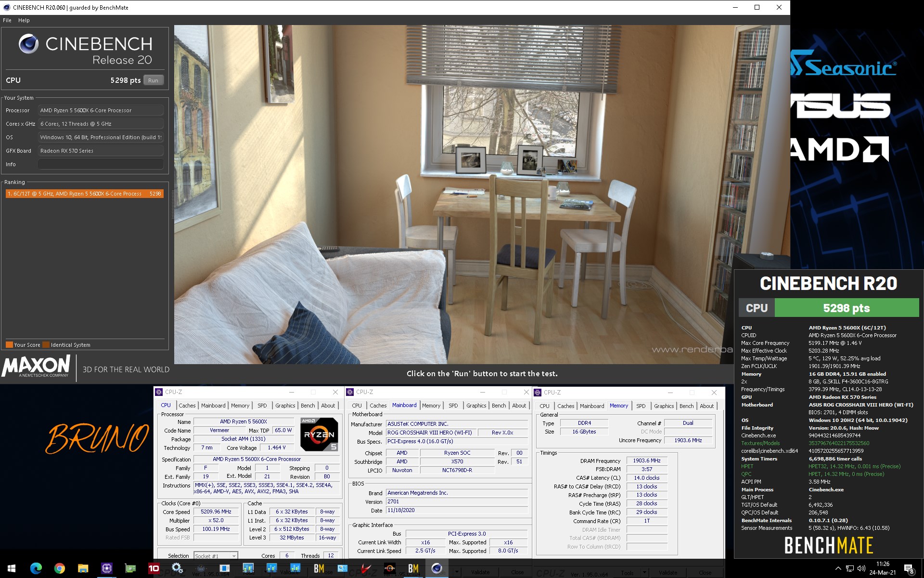Viewport: 924px width, 578px height.
Task: Open the Windows Start menu
Action: (x=12, y=568)
